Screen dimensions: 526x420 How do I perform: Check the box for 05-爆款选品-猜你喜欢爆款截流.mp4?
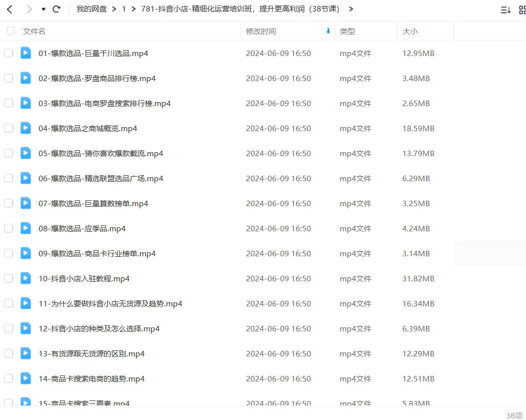click(x=9, y=153)
